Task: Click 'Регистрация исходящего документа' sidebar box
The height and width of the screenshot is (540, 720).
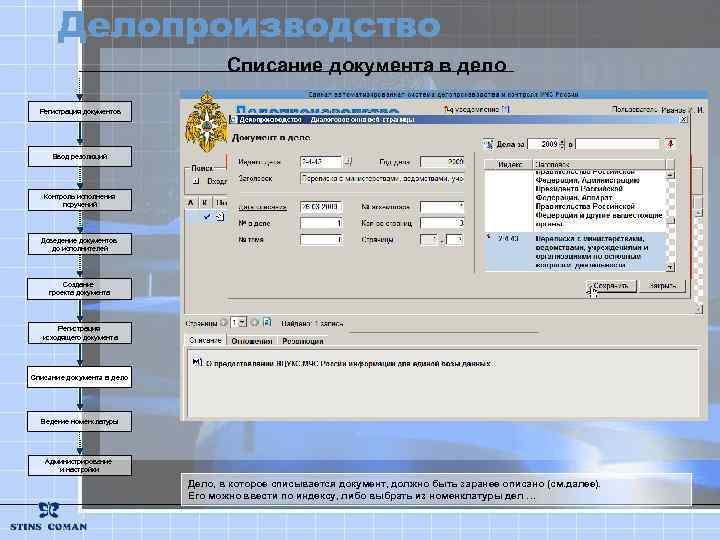Action: (x=80, y=333)
